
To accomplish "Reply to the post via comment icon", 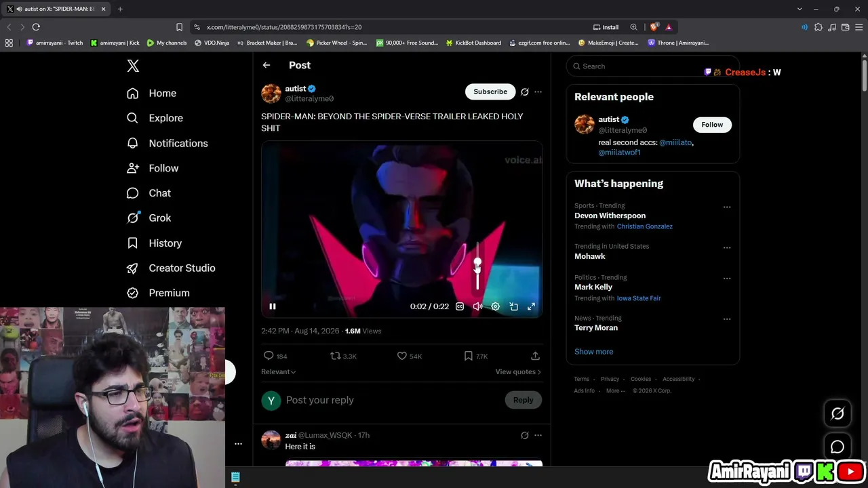I will (x=269, y=356).
